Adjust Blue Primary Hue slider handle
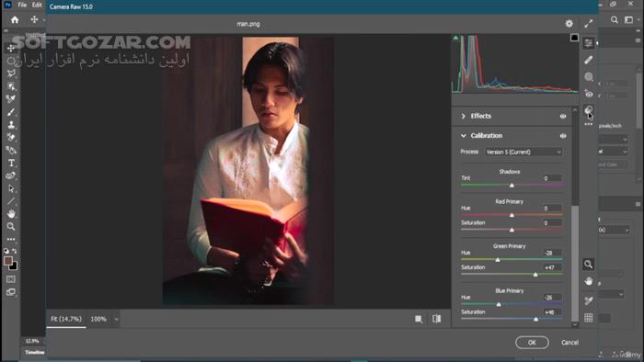The width and height of the screenshot is (644, 362). tap(499, 305)
